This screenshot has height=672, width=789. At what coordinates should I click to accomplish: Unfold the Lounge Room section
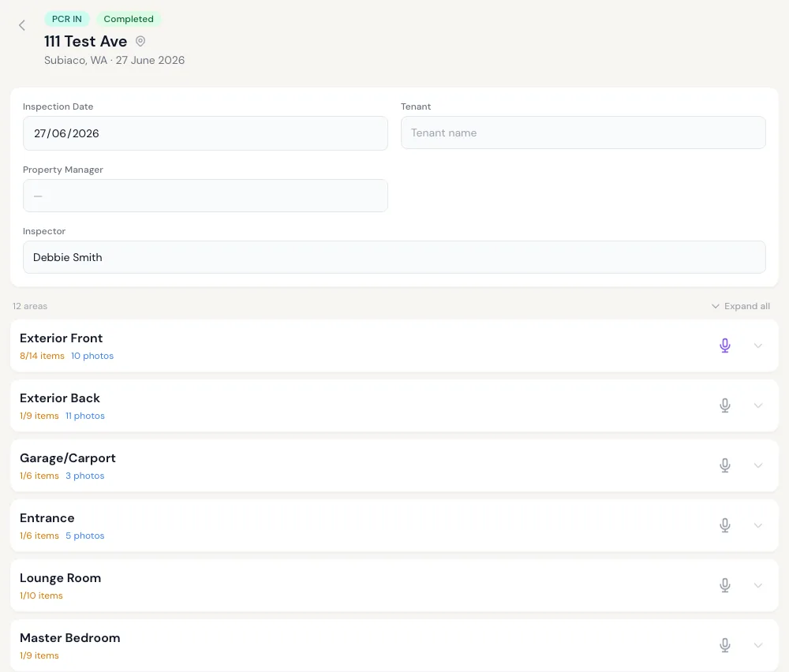click(757, 585)
